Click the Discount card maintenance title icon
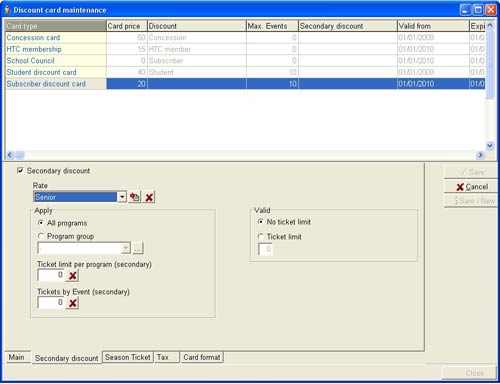 click(7, 10)
